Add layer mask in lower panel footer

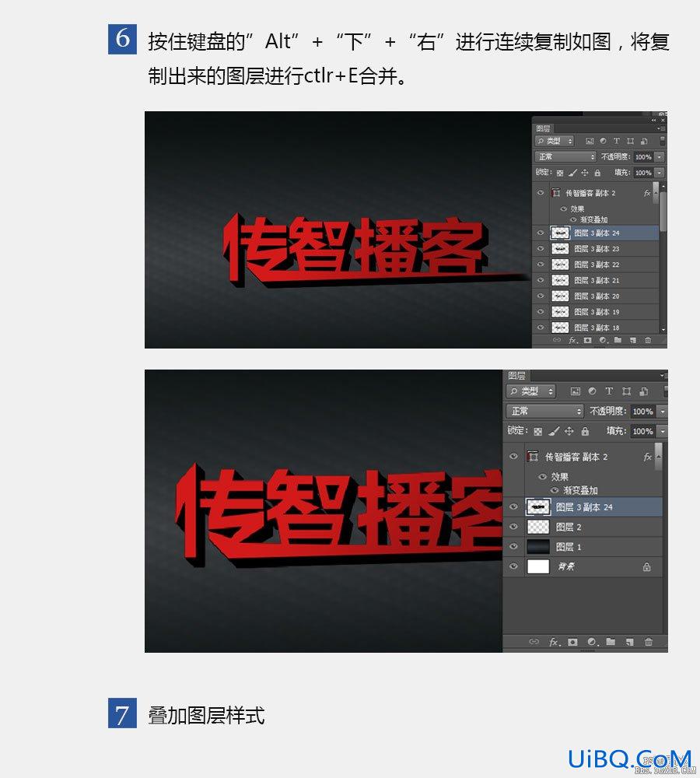tap(572, 642)
